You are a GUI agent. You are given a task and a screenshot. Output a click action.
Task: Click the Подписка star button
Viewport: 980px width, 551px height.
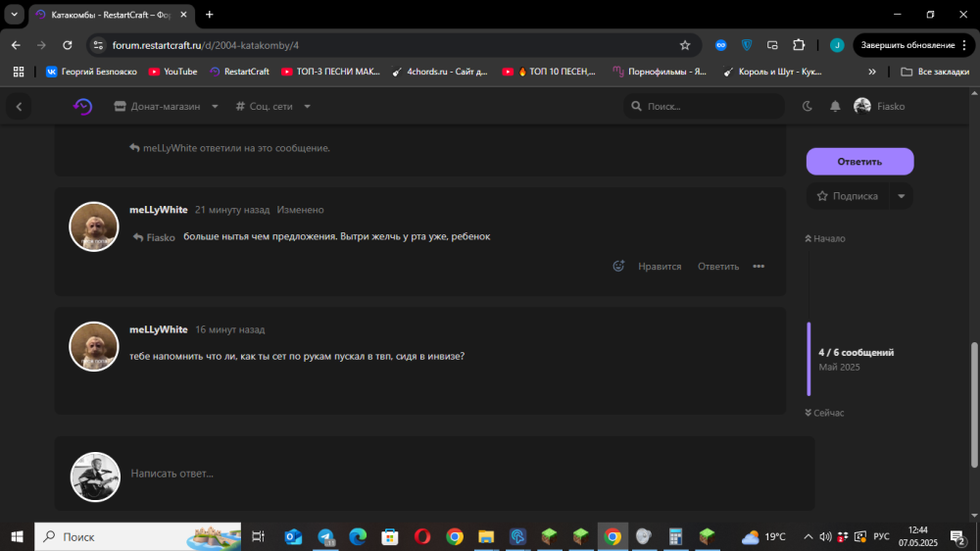pyautogui.click(x=848, y=196)
